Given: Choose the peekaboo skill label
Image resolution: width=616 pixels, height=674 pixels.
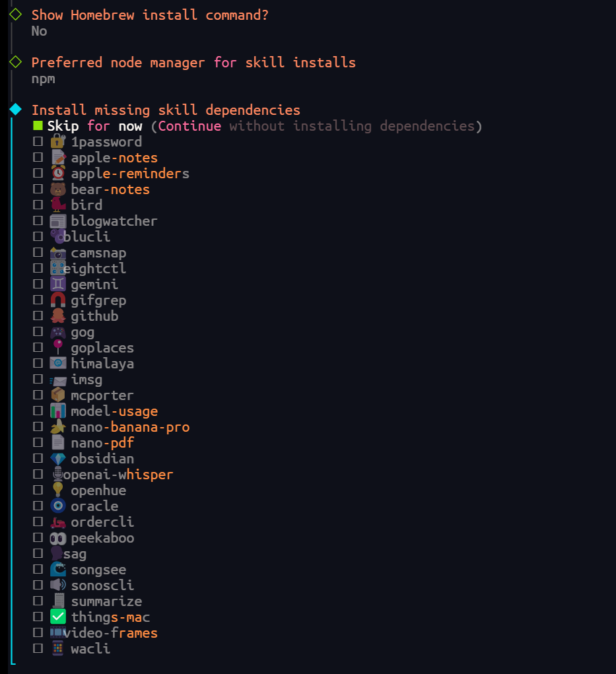Looking at the screenshot, I should coord(102,538).
